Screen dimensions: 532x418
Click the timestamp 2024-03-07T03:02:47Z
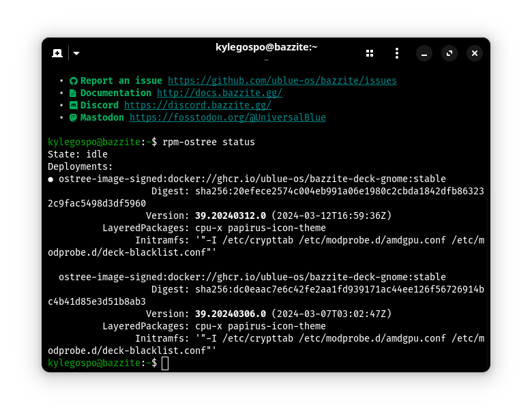point(331,314)
